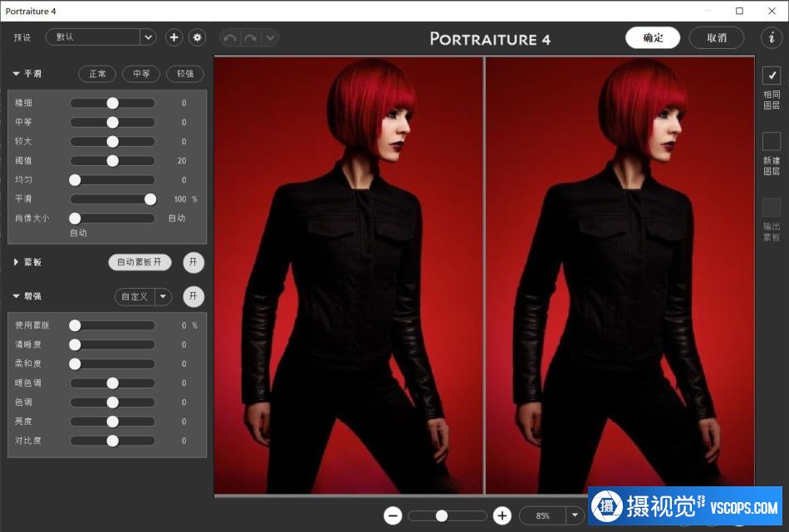Click the 暖色调 warmth slider handle

(x=113, y=383)
